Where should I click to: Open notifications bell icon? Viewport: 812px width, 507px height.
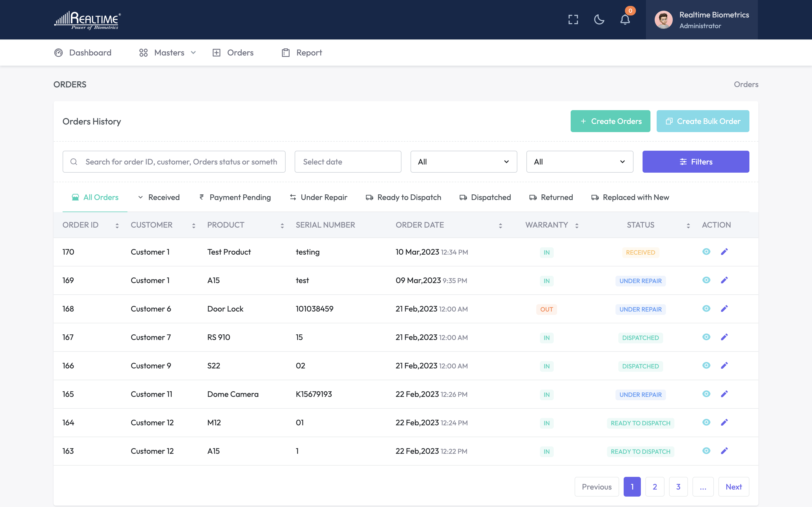point(625,19)
